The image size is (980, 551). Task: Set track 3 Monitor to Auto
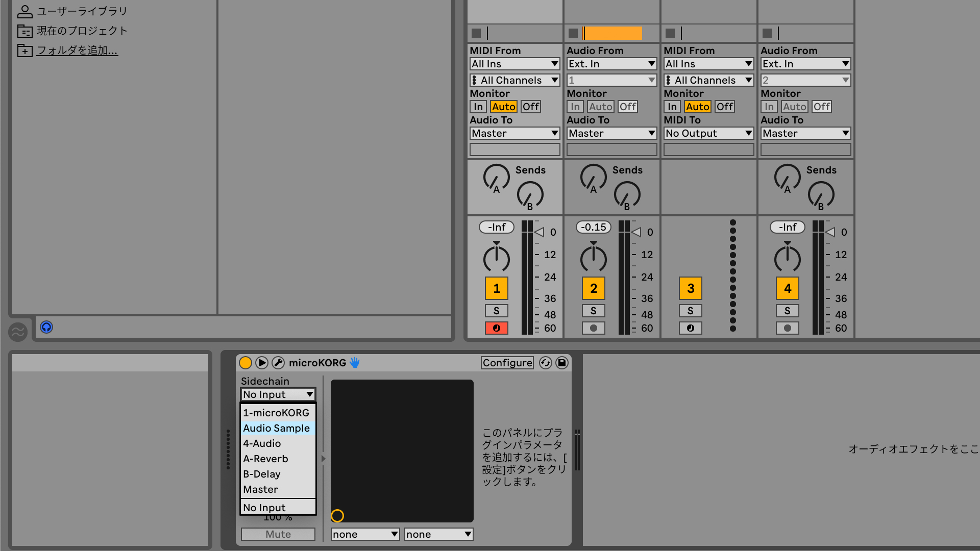tap(698, 107)
